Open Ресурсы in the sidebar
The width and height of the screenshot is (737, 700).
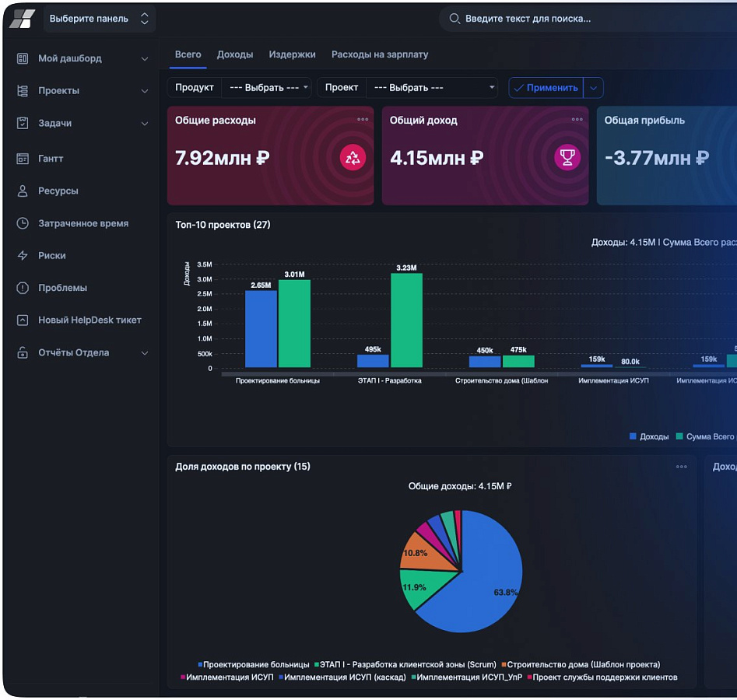(x=58, y=191)
